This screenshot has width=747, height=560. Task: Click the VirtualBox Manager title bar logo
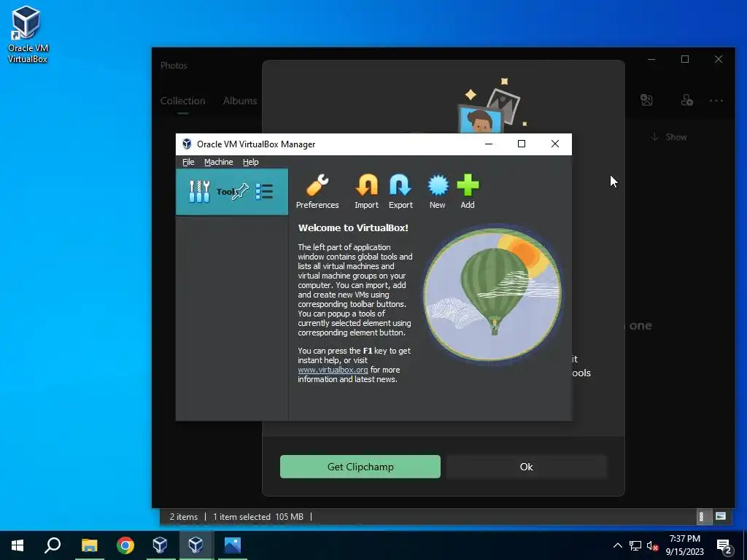[187, 144]
